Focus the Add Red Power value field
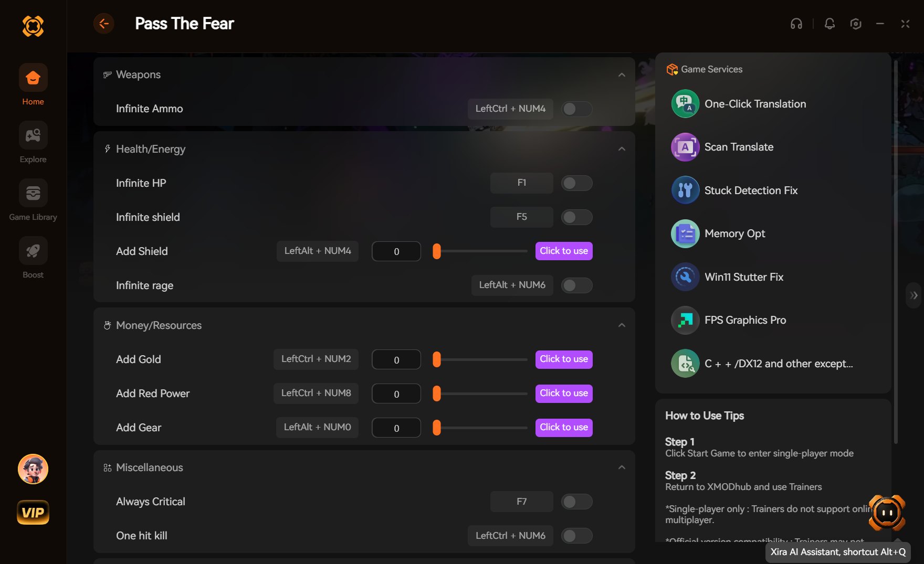This screenshot has height=564, width=924. [396, 393]
